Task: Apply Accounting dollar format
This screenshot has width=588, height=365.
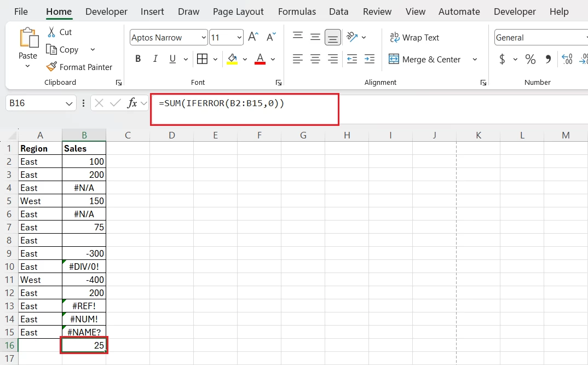Action: (502, 59)
